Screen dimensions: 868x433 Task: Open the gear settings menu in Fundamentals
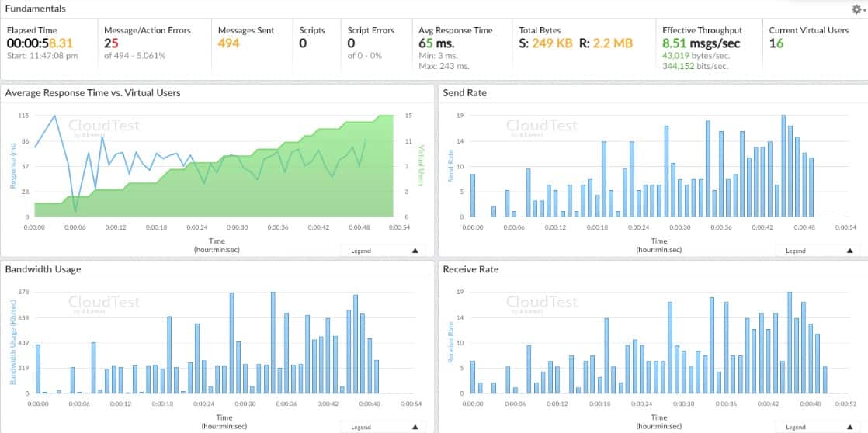pyautogui.click(x=856, y=9)
